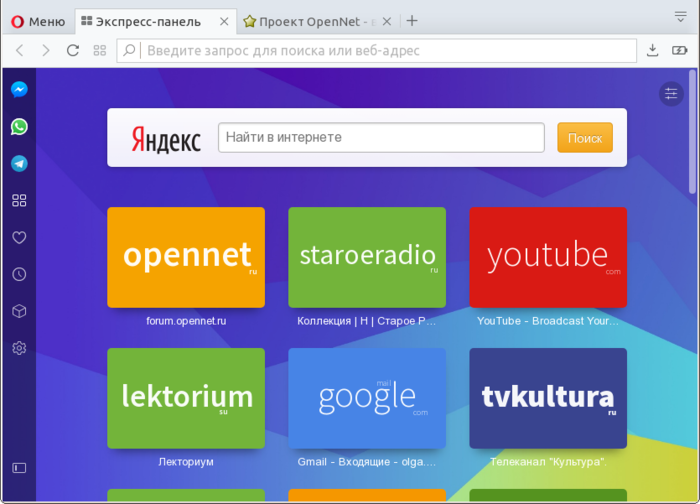Toggle the battery saver icon
The image size is (700, 504).
coord(679,50)
